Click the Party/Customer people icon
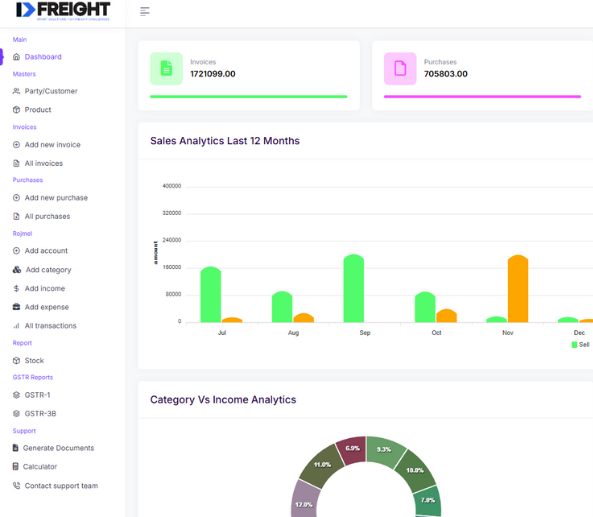 (16, 91)
